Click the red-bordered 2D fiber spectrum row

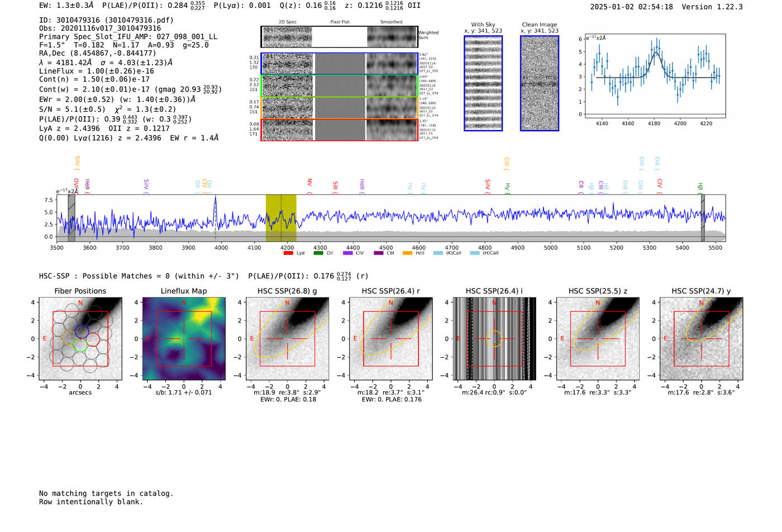tap(339, 130)
